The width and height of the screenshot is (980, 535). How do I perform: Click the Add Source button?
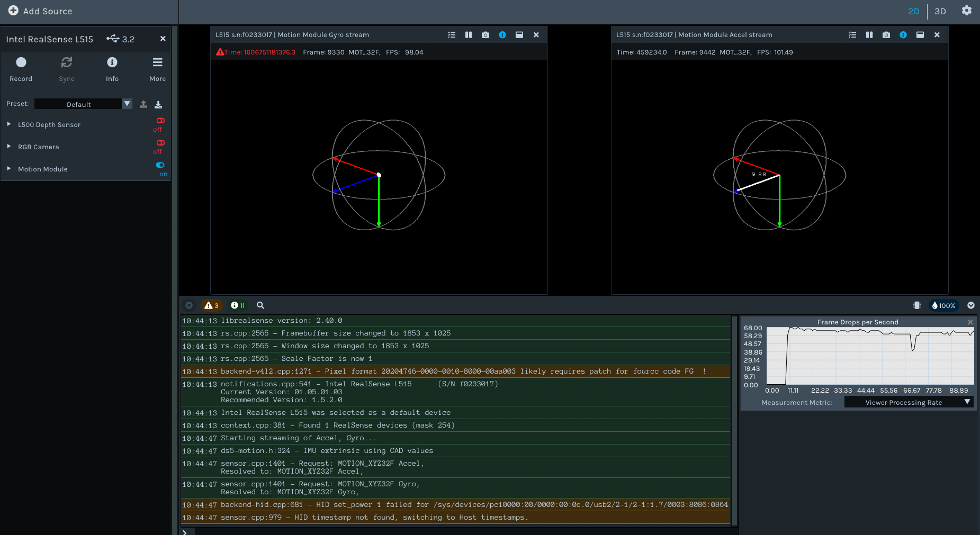(x=41, y=11)
